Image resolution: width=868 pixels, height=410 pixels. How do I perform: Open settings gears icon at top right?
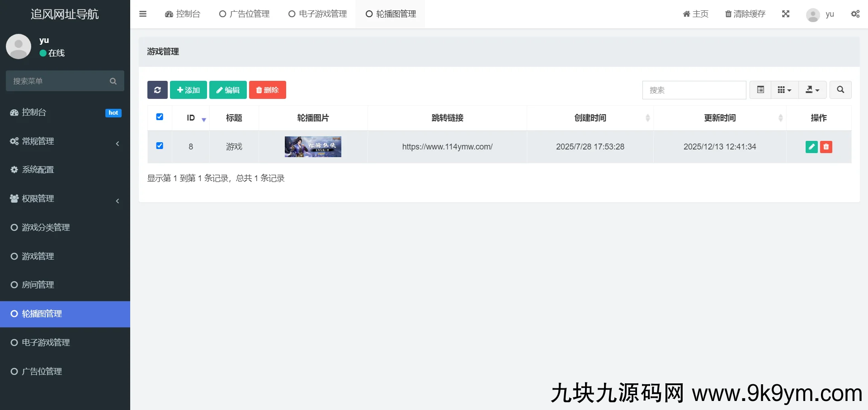click(x=855, y=14)
